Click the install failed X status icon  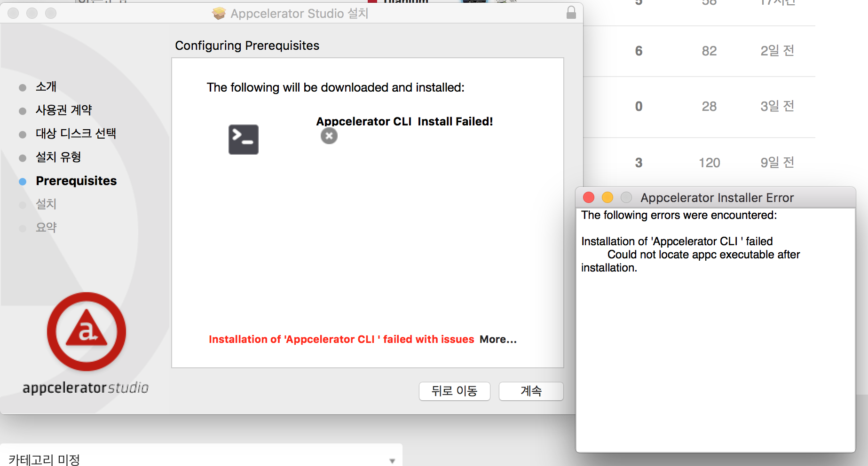click(329, 136)
